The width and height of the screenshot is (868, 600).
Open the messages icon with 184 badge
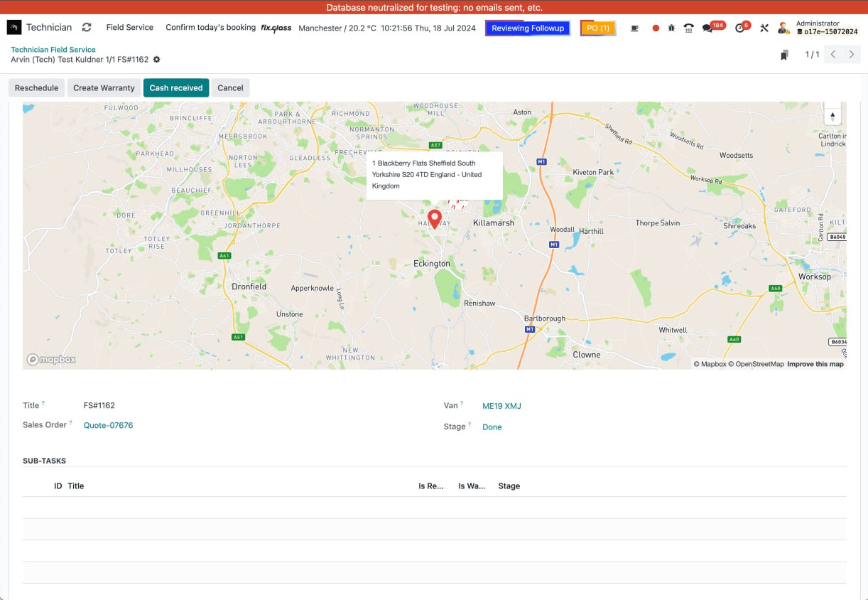click(707, 28)
